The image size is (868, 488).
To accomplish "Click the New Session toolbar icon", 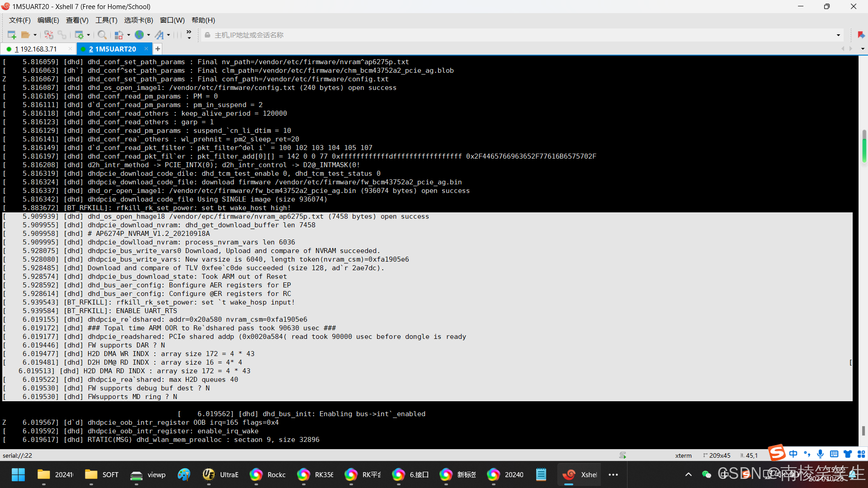I will (12, 35).
